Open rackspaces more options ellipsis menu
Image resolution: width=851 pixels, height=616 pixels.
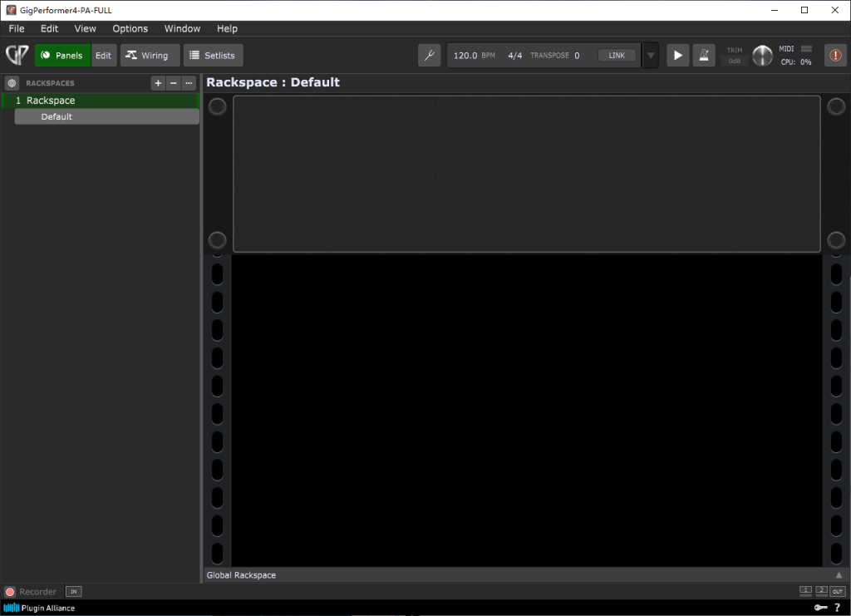pos(189,83)
